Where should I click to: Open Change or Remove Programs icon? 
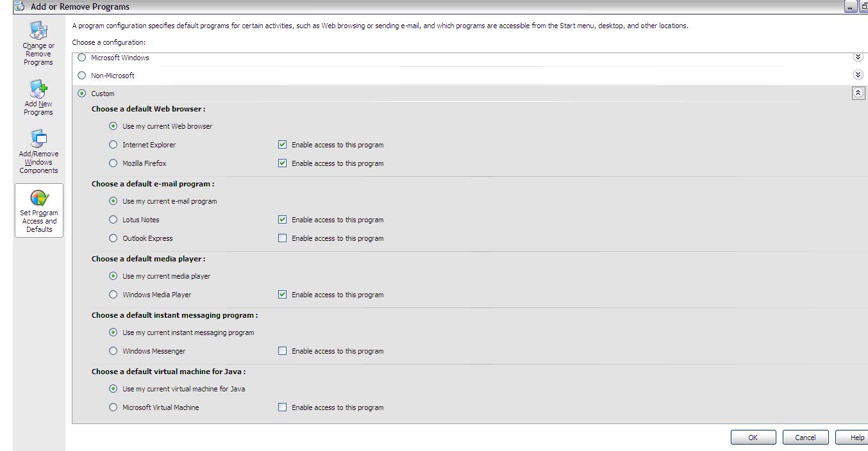click(38, 31)
